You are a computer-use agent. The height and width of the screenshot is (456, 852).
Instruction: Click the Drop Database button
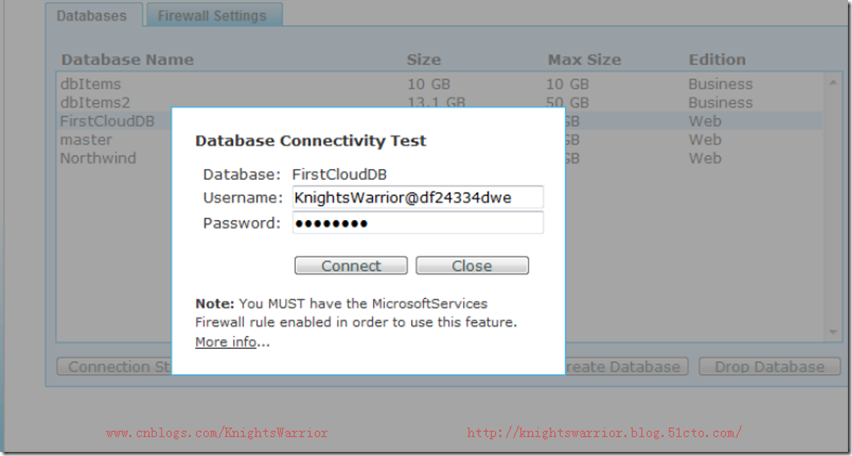point(769,366)
